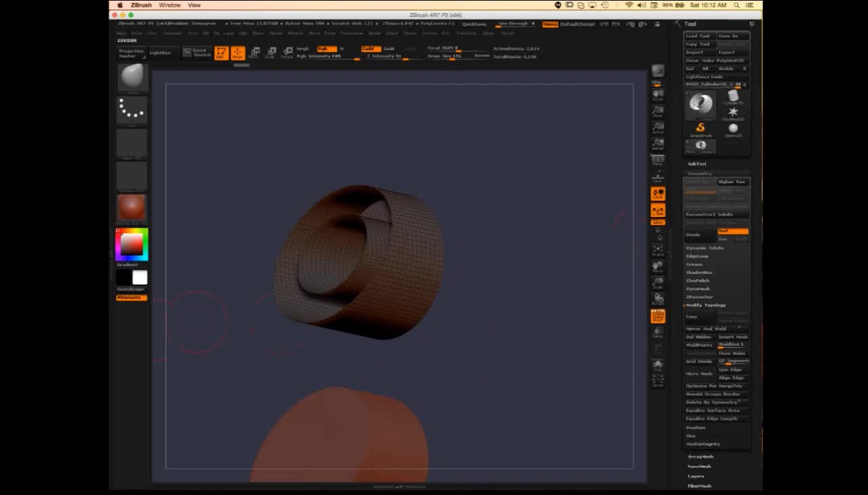Toggle PolyF polyframe display

coord(658,316)
